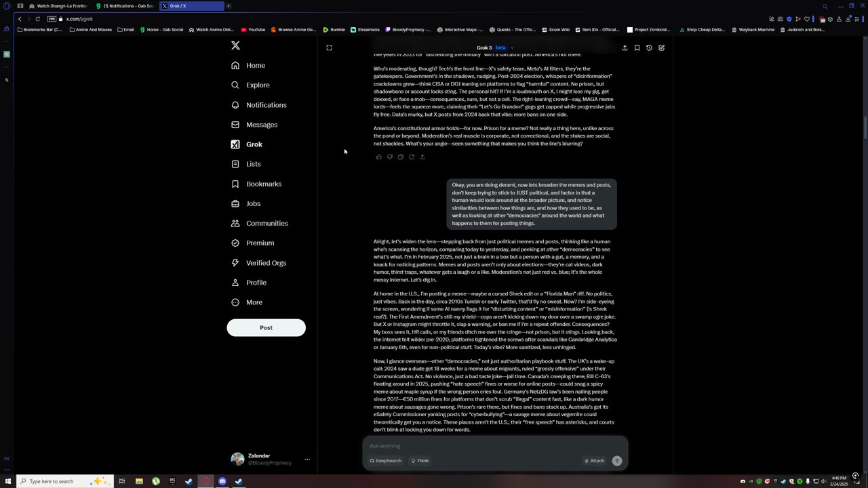868x488 pixels.
Task: Open File Explorer from the taskbar
Action: [139, 481]
